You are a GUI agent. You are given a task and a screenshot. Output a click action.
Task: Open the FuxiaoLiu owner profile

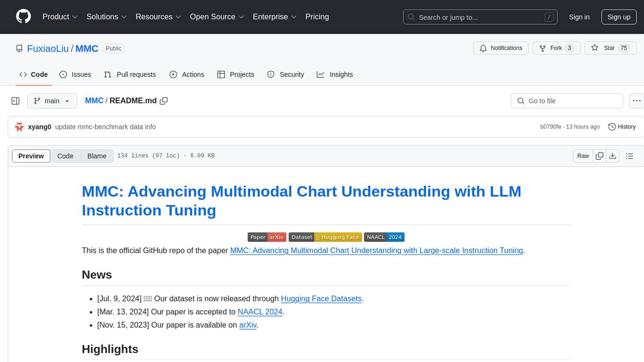point(48,48)
